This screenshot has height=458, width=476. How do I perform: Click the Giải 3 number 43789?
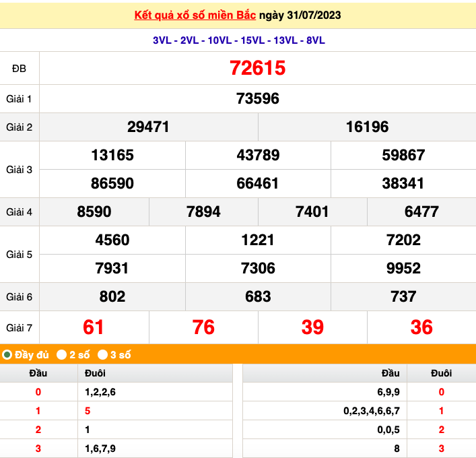[x=258, y=155]
